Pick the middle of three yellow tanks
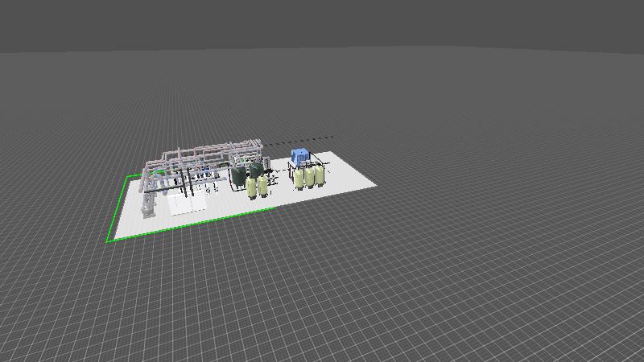Screen dimensions: 644x362 [310, 175]
